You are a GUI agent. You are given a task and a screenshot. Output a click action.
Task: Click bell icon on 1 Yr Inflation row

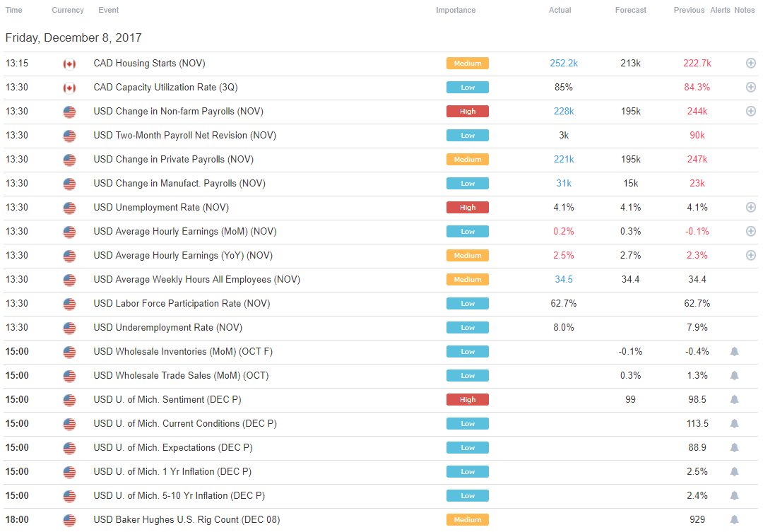(x=734, y=472)
